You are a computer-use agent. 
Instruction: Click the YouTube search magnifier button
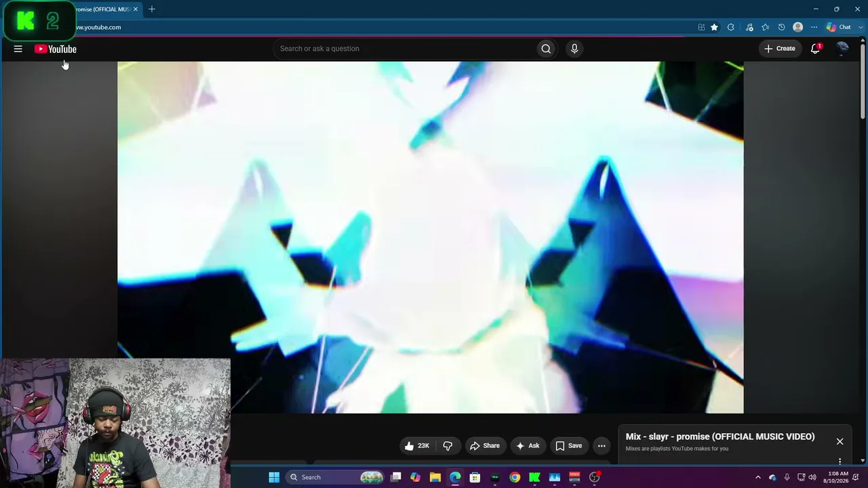(546, 49)
